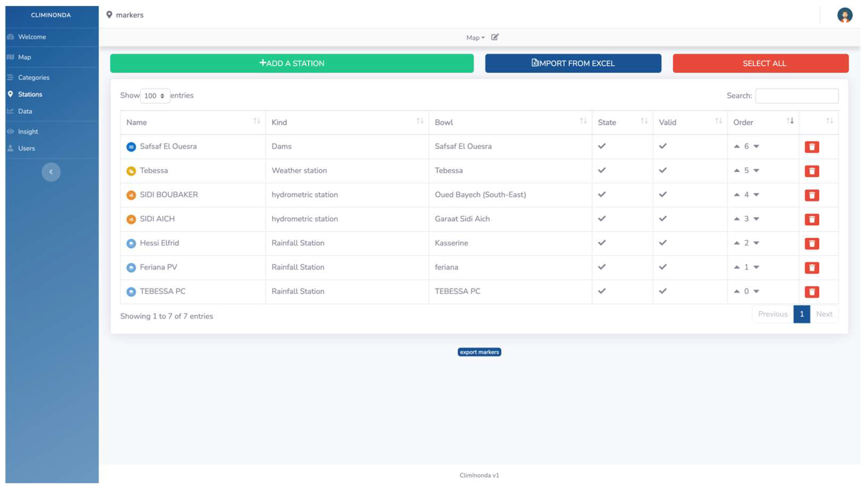The width and height of the screenshot is (868, 490).
Task: Toggle Valid check for Feriana PV
Action: [x=663, y=267]
